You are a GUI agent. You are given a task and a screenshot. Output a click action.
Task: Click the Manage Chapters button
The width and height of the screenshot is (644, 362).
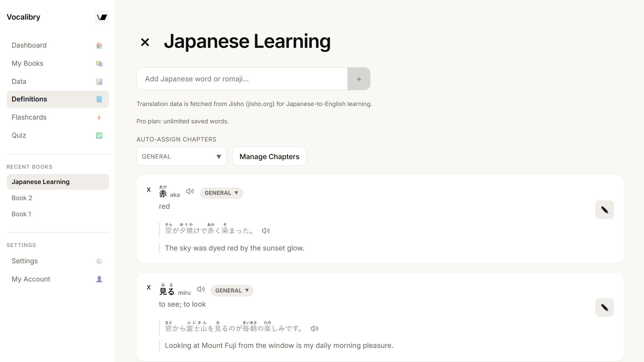269,156
